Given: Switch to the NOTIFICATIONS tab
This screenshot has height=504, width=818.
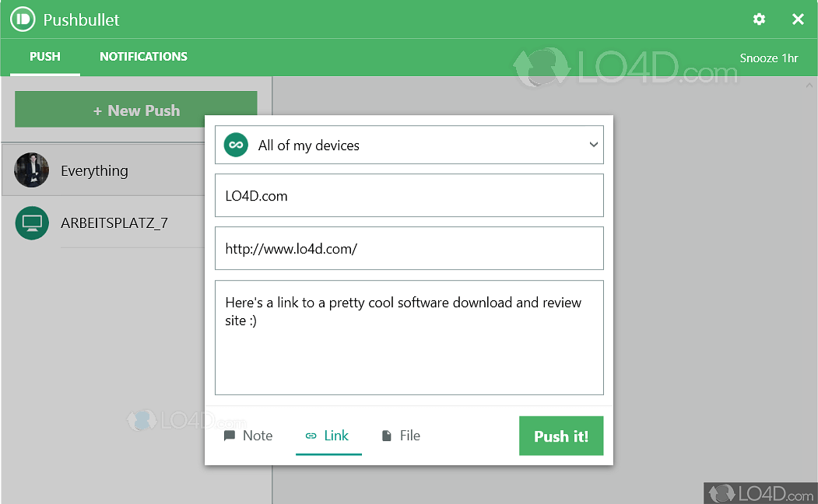Looking at the screenshot, I should [143, 57].
